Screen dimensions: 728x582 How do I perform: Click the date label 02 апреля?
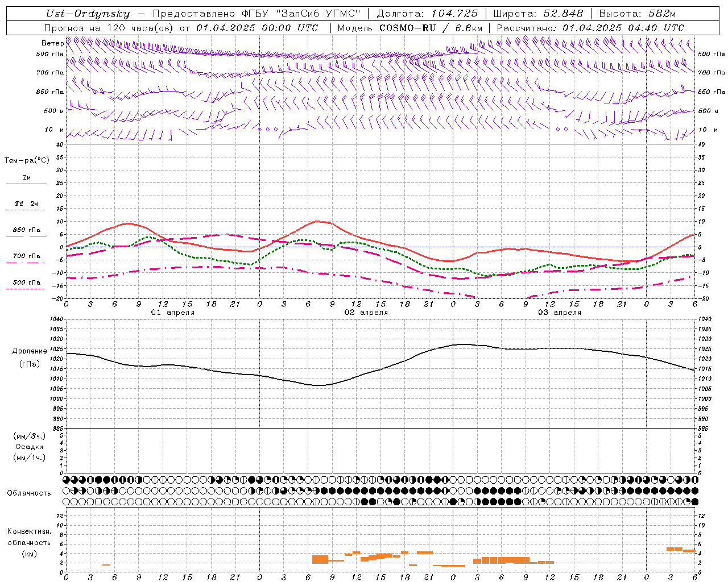(366, 313)
